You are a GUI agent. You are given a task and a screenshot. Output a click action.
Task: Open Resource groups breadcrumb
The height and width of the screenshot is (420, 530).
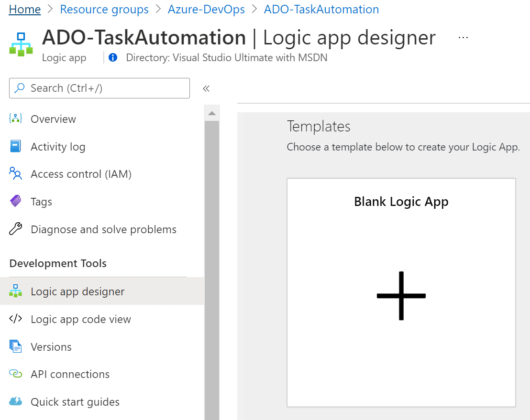[x=104, y=10]
